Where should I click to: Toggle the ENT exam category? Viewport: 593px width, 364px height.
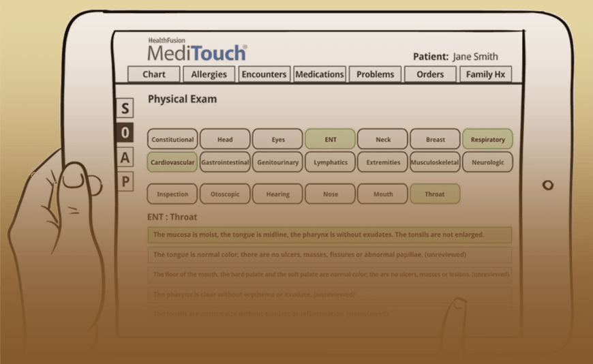coord(330,139)
